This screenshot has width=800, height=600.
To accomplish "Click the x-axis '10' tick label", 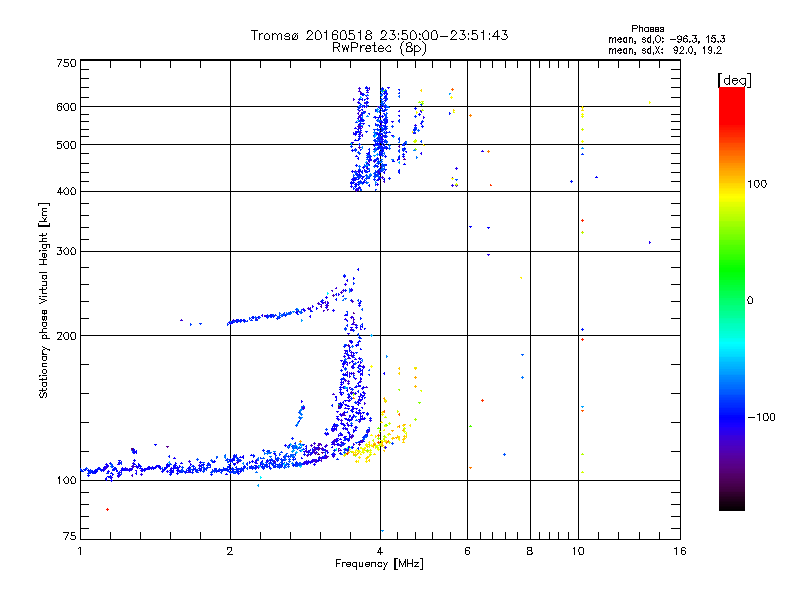I will point(578,551).
